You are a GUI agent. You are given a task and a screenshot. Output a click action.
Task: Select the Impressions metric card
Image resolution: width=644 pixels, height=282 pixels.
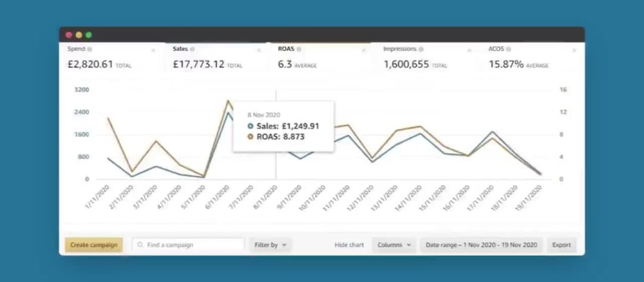point(427,58)
